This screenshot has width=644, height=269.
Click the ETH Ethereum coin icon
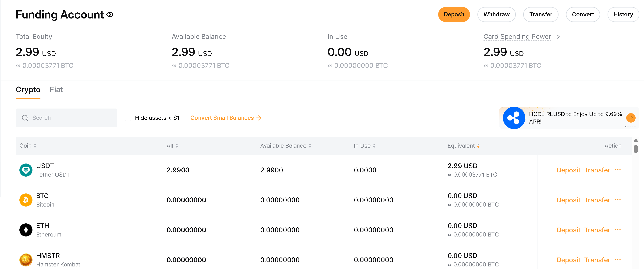click(26, 230)
